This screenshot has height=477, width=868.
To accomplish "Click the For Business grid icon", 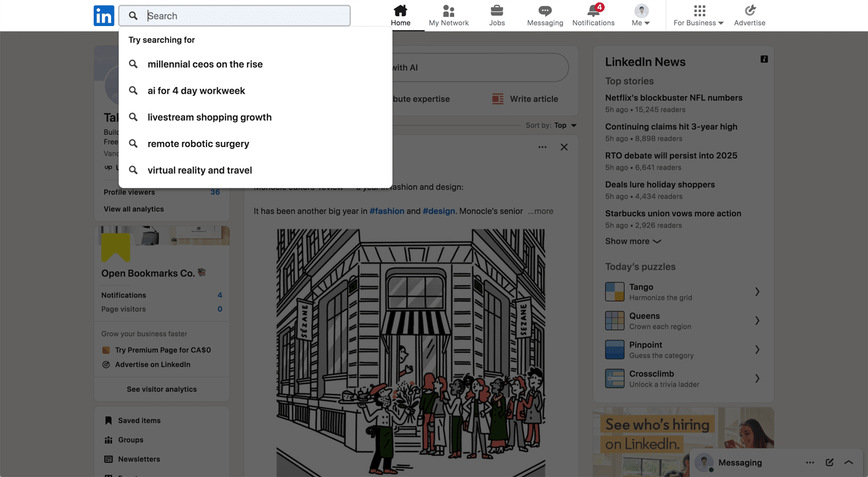I will [700, 10].
